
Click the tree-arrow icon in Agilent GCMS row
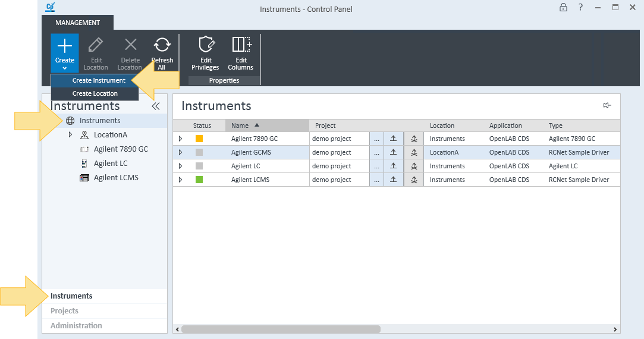coord(414,152)
